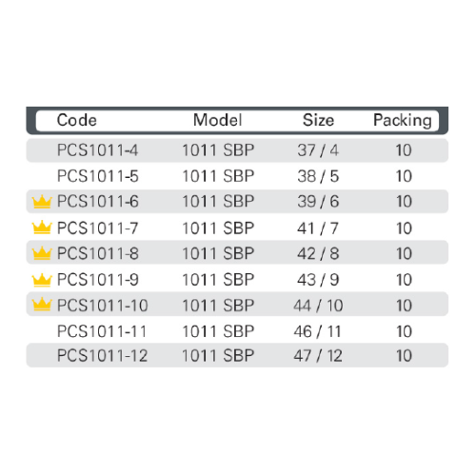Click the crown icon beside PCS1011-6
This screenshot has height=476, width=476.
pos(42,202)
